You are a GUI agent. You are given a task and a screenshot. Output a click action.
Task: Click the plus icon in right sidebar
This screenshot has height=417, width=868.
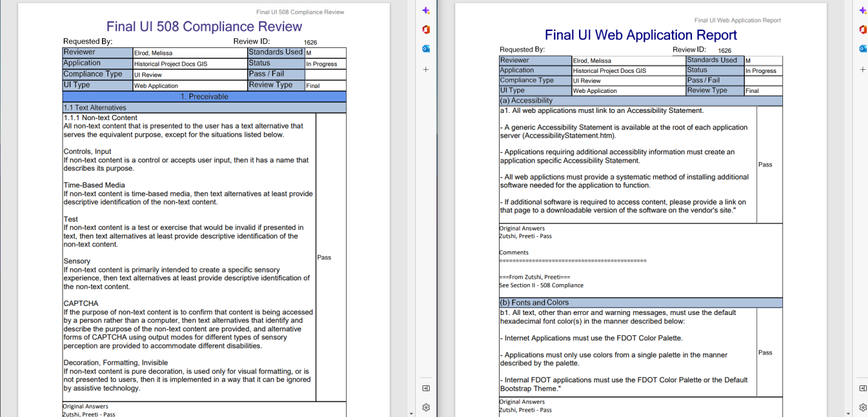[863, 70]
